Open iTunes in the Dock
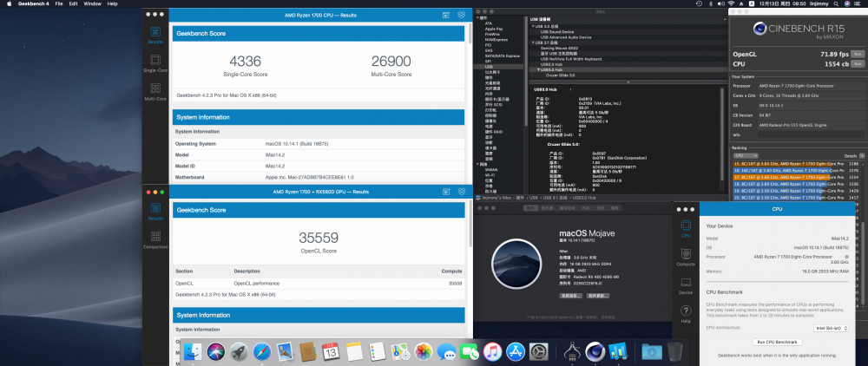Screen dimensions: 868x366 [492, 350]
